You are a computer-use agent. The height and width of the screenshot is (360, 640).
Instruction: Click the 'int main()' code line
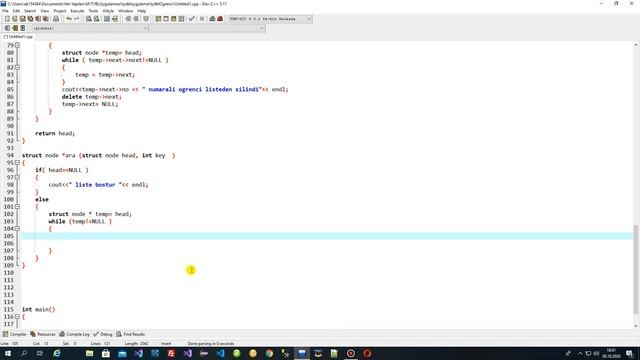tap(38, 309)
